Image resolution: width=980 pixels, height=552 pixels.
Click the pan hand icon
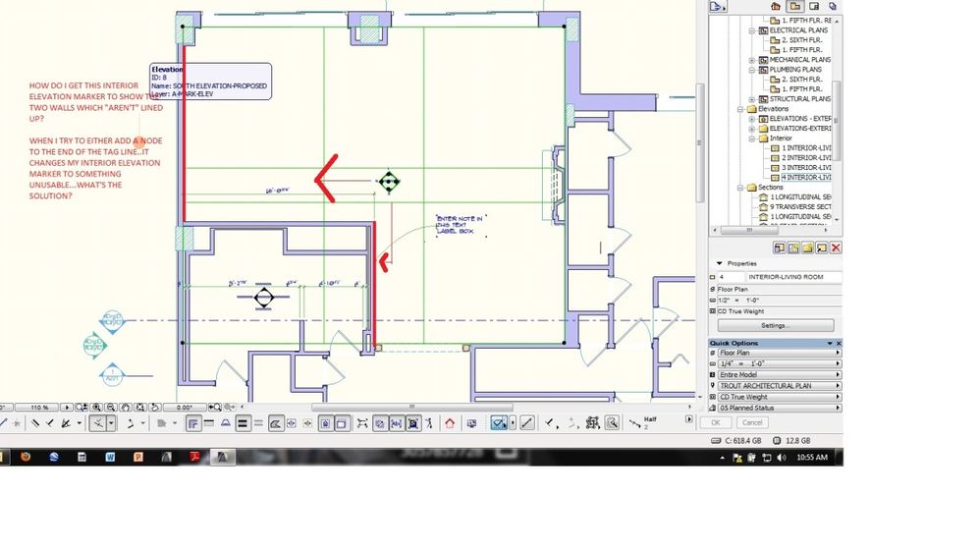click(x=126, y=407)
